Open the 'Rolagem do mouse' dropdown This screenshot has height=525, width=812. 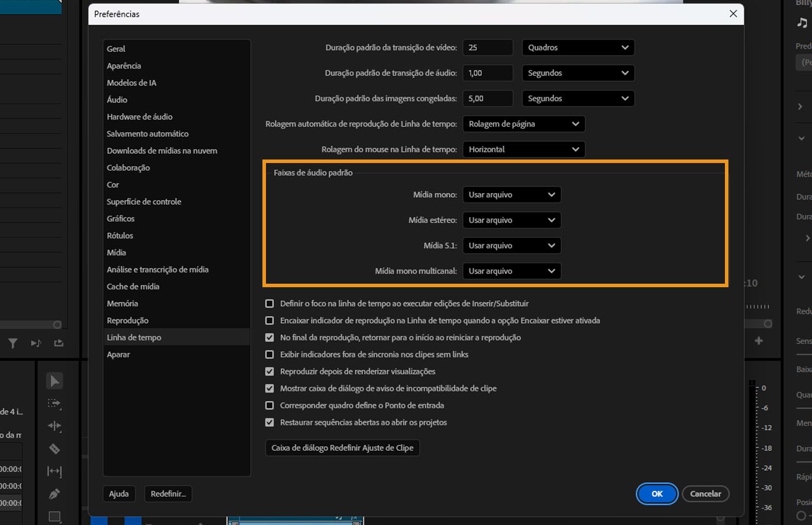524,149
